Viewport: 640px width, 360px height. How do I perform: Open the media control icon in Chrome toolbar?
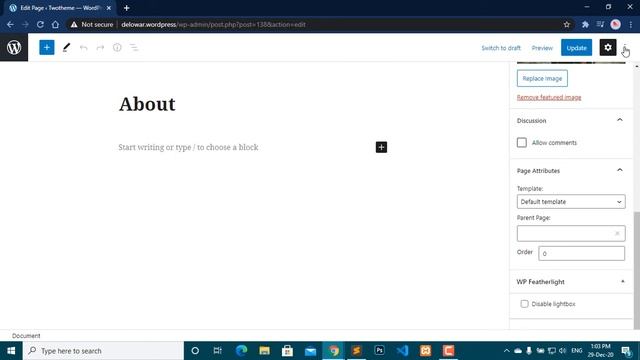600,24
